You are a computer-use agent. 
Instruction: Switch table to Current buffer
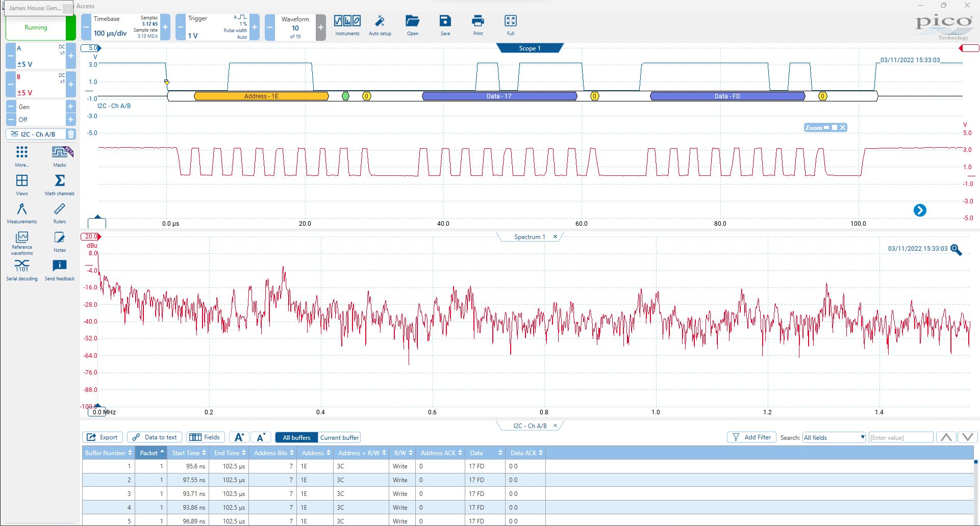(x=339, y=437)
